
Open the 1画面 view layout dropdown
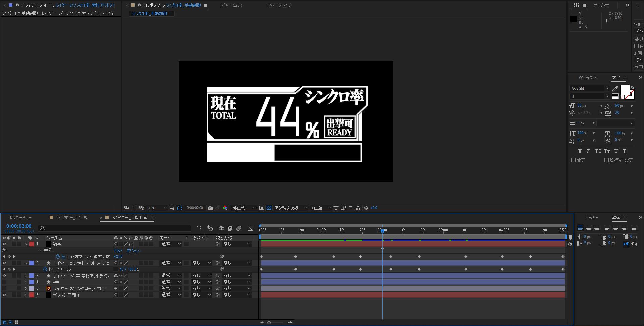(321, 208)
